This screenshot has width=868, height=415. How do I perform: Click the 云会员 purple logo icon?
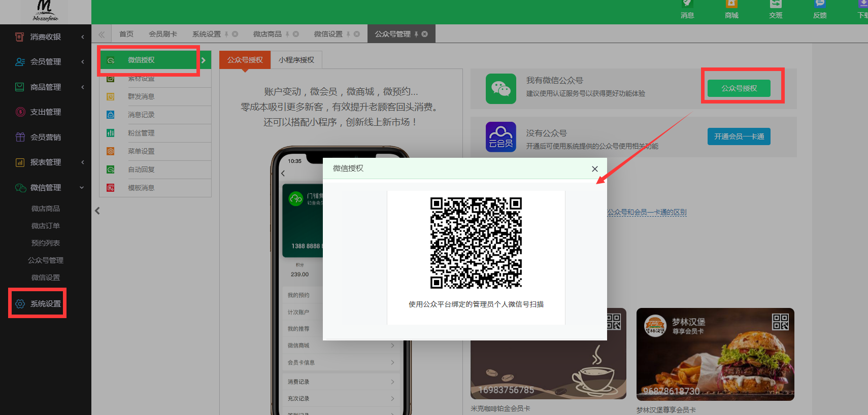click(501, 137)
